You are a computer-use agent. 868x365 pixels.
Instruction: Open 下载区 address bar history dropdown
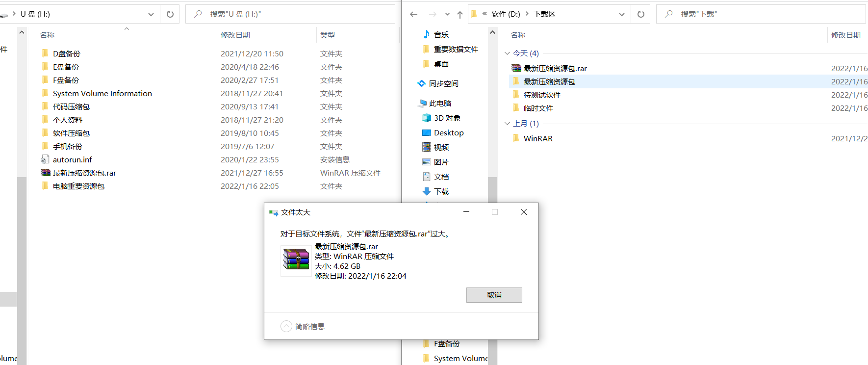[622, 14]
